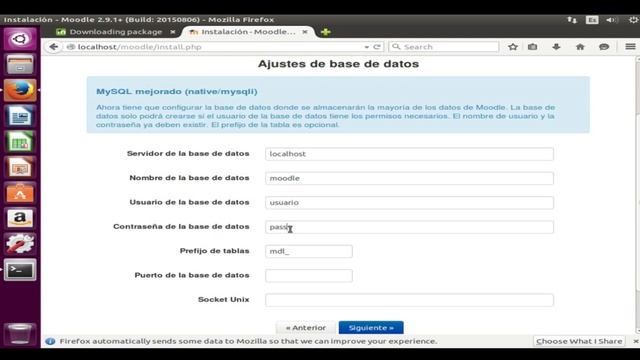Focus the Nombre de la base de datos field
640x360 pixels.
coord(409,178)
